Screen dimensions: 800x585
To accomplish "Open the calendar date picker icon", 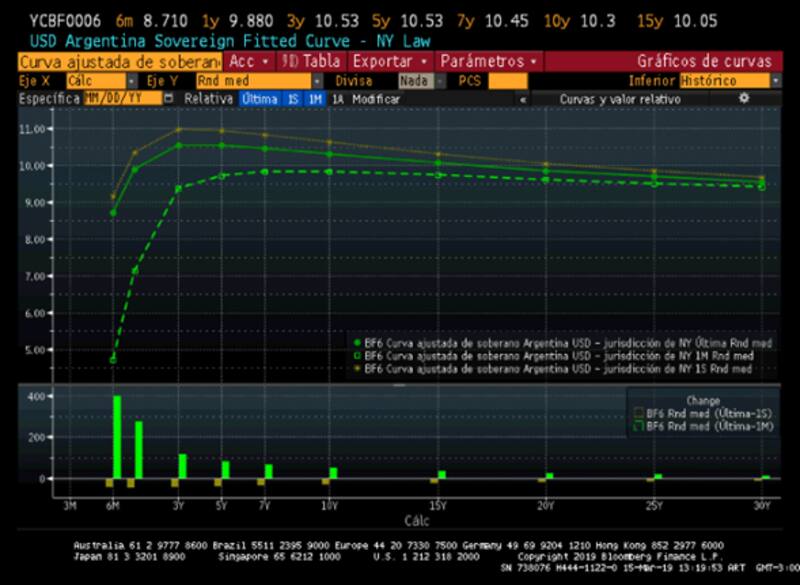I will click(168, 99).
